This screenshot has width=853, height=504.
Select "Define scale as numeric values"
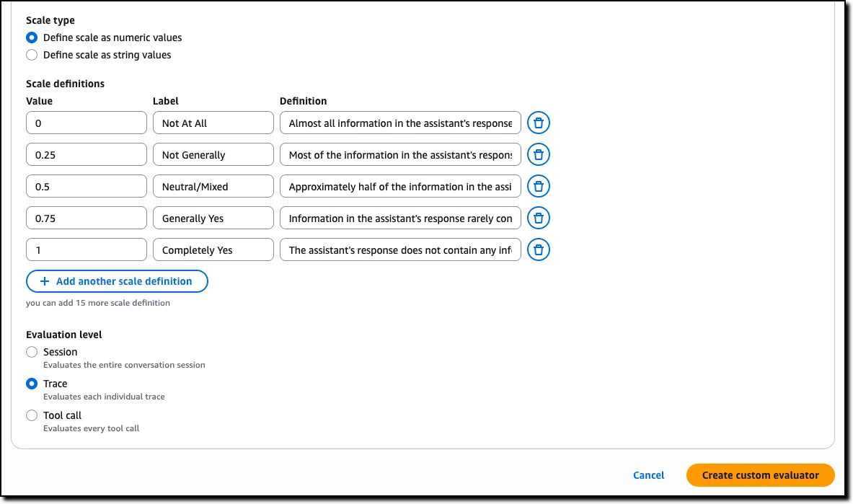(x=32, y=37)
